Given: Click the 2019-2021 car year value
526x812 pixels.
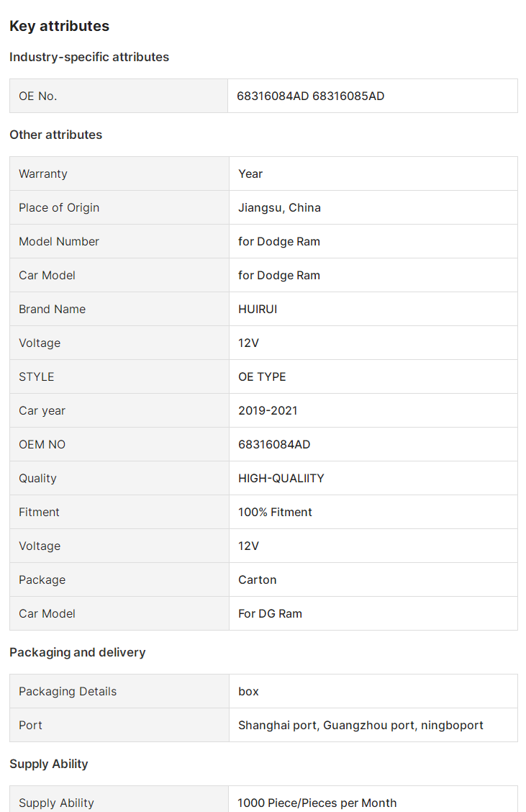Looking at the screenshot, I should point(268,410).
